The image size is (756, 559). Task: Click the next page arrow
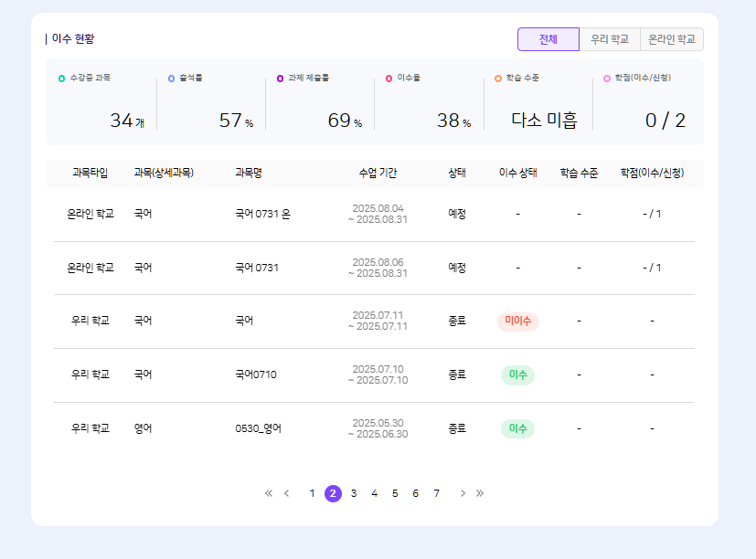coord(463,493)
